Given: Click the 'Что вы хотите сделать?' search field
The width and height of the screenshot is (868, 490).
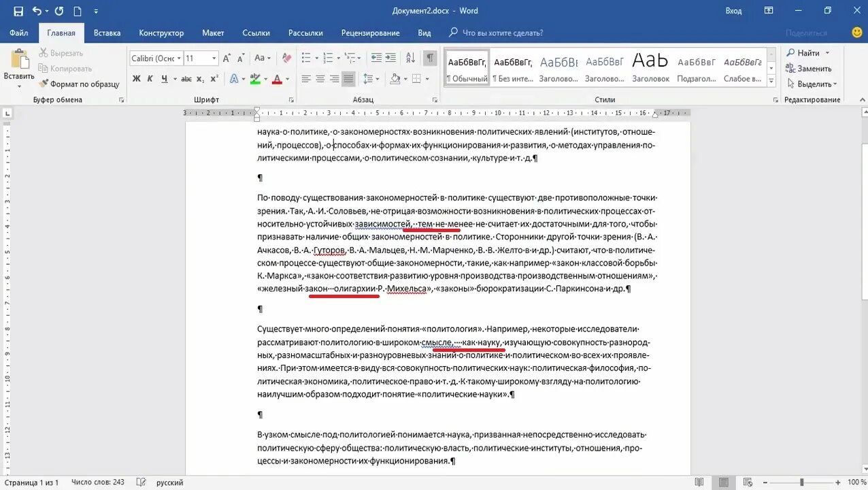Looking at the screenshot, I should (497, 33).
